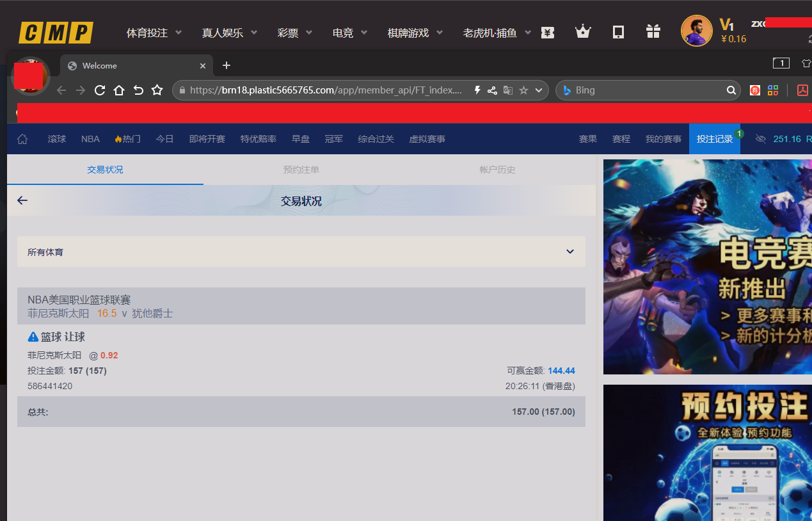Click the back arrow beside 交易状况 header

pyautogui.click(x=22, y=200)
